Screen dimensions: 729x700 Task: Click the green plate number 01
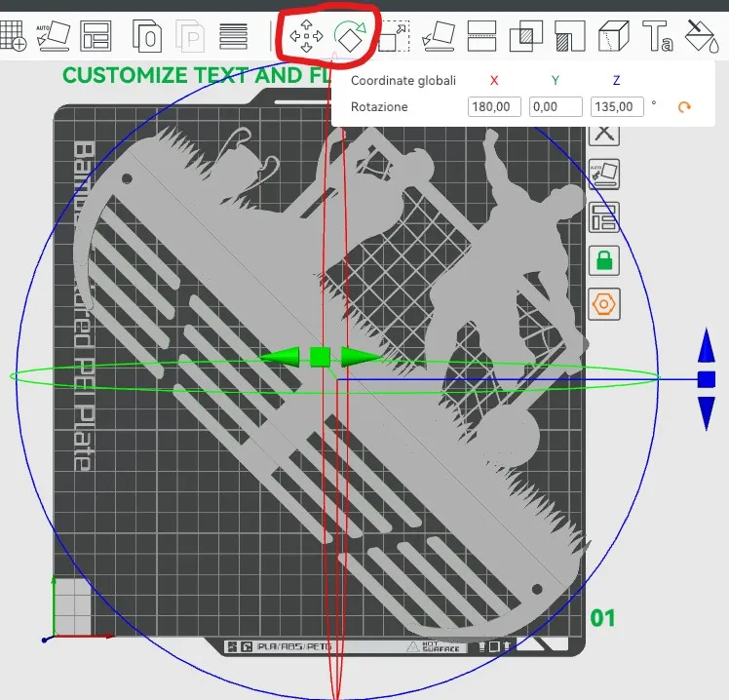602,618
